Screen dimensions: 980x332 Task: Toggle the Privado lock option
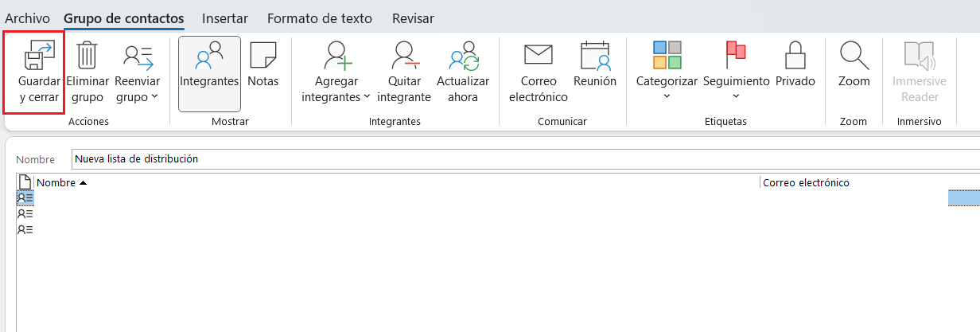point(795,56)
